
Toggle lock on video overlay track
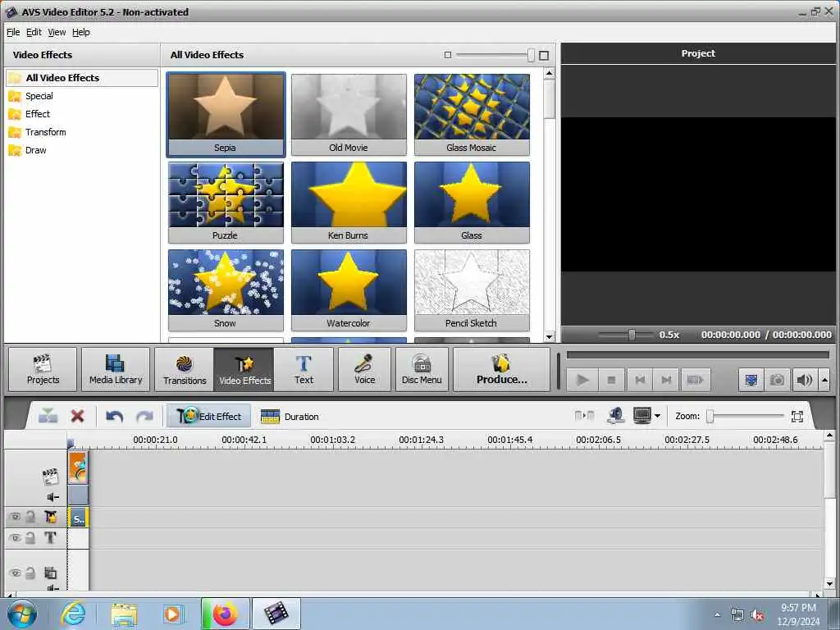pos(30,573)
